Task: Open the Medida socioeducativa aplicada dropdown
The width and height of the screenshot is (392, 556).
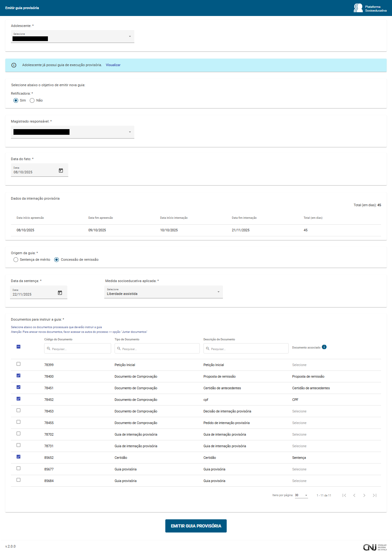Action: 163,292
